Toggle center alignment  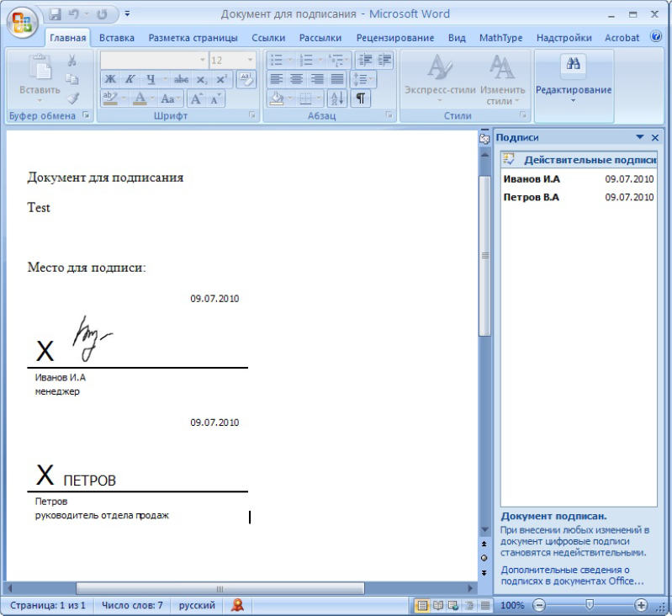pos(297,79)
